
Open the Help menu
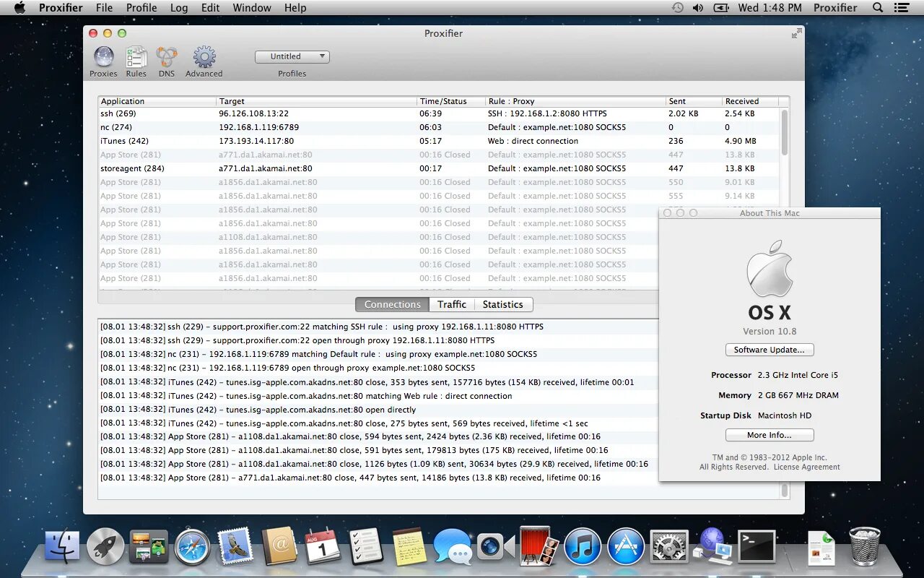tap(295, 8)
